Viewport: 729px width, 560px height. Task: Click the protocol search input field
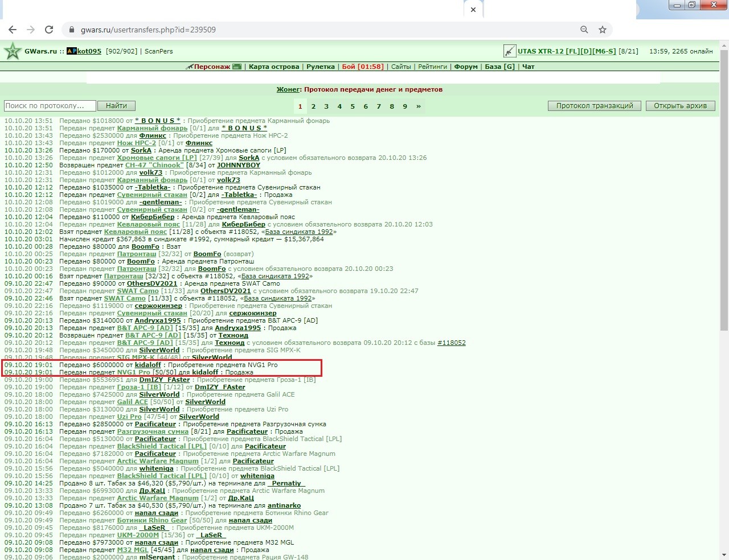pos(50,106)
